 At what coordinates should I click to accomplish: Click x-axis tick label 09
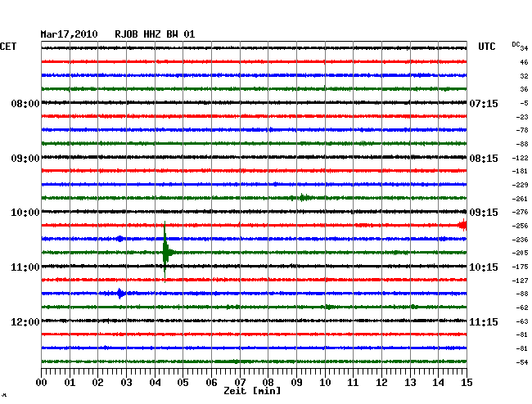296,383
